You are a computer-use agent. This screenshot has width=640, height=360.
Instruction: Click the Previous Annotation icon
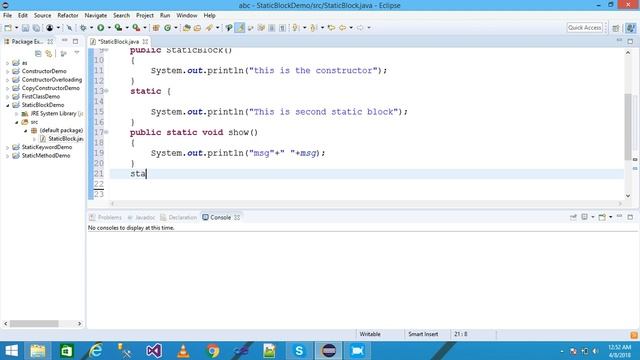coord(313,28)
